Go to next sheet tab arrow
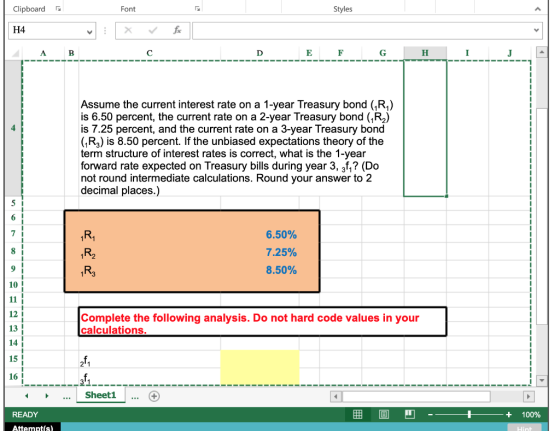 [x=46, y=396]
